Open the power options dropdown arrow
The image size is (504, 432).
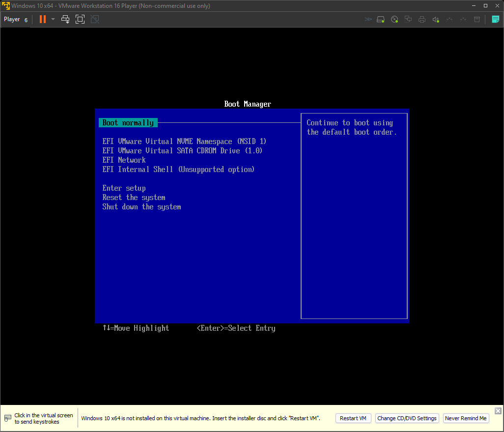tap(53, 19)
